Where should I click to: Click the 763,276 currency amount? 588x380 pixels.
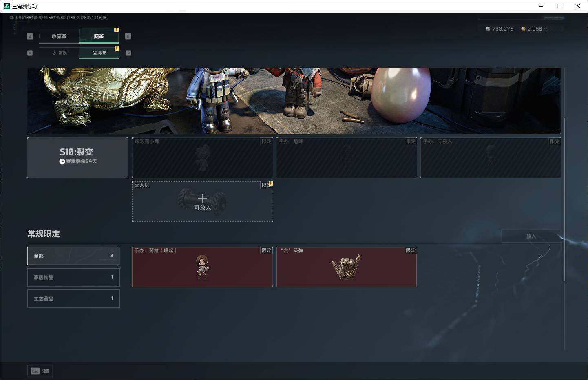(503, 29)
